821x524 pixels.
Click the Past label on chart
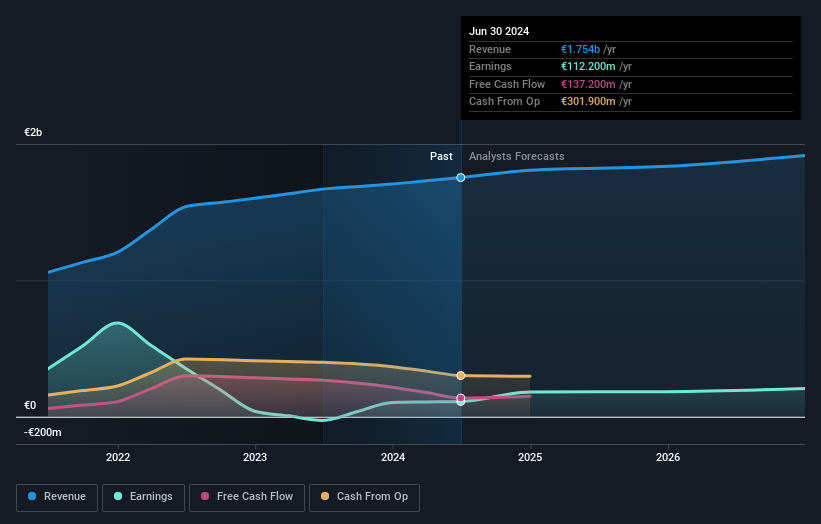pyautogui.click(x=441, y=156)
